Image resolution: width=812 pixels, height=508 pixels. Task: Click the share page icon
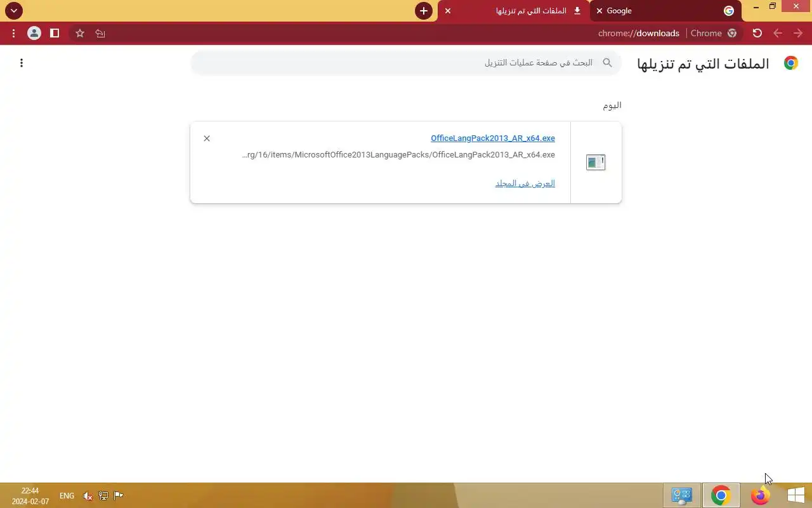[x=100, y=33]
